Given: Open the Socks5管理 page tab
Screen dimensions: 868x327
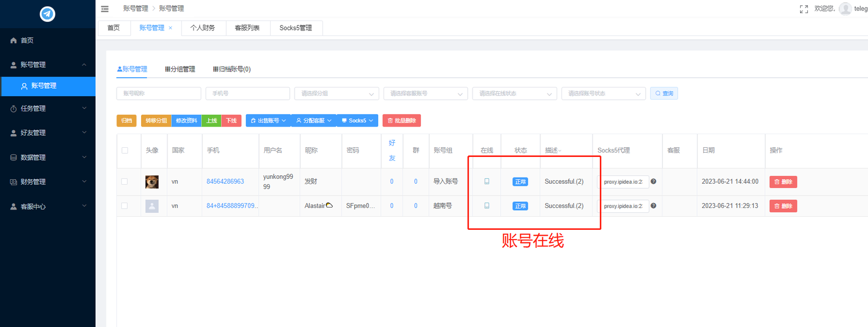Looking at the screenshot, I should [296, 28].
